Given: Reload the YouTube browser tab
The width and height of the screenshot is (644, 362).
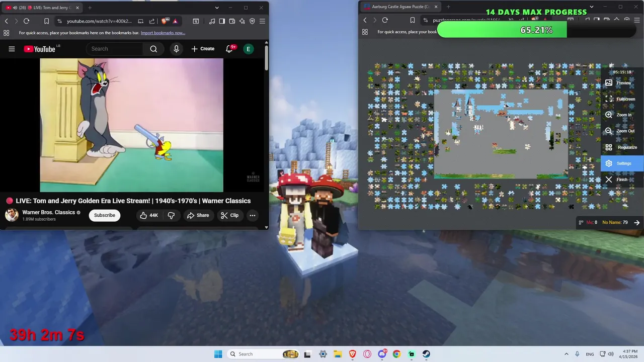Looking at the screenshot, I should coord(26,21).
